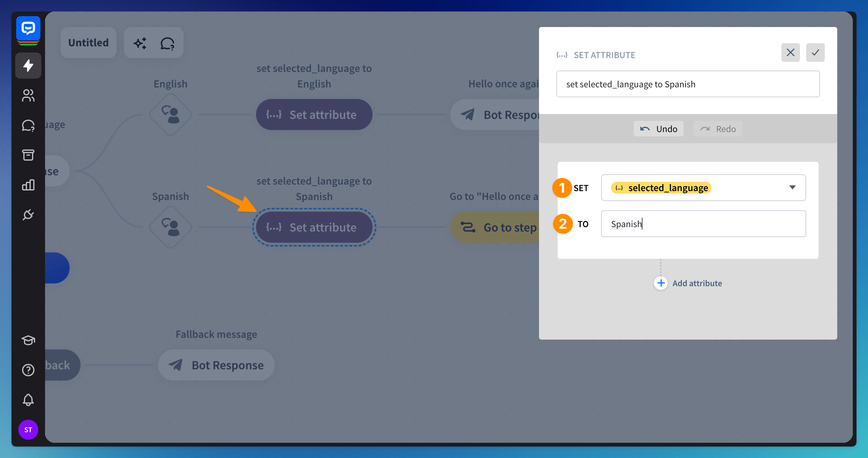Image resolution: width=868 pixels, height=458 pixels.
Task: Click the block name field at top
Action: click(x=688, y=84)
